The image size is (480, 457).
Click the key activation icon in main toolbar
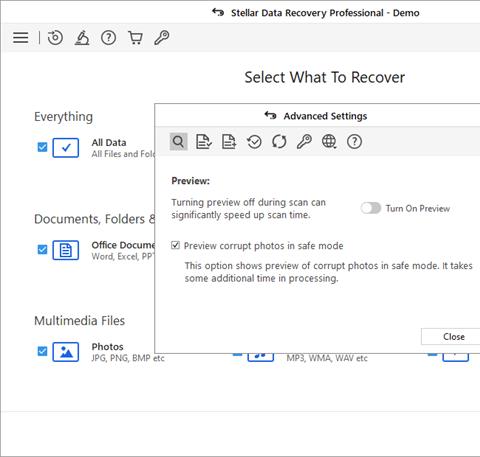(162, 37)
